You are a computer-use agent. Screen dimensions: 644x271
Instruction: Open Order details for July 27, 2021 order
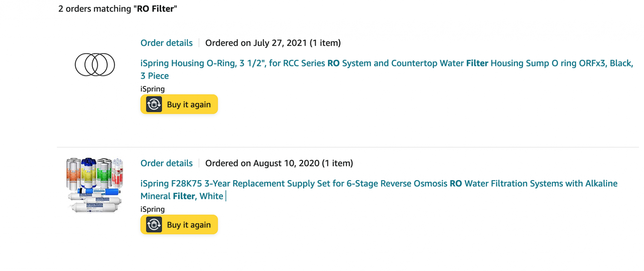click(166, 43)
